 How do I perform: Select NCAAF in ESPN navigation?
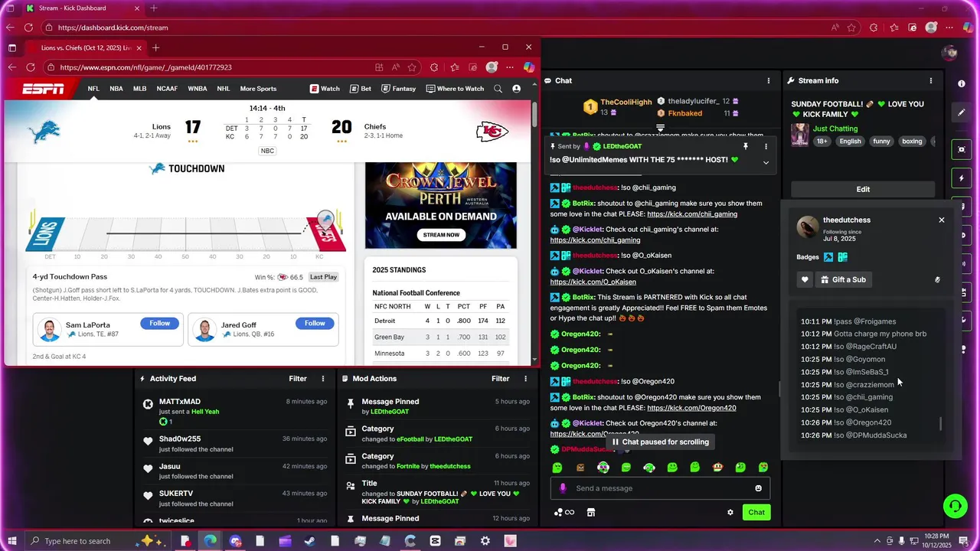167,89
